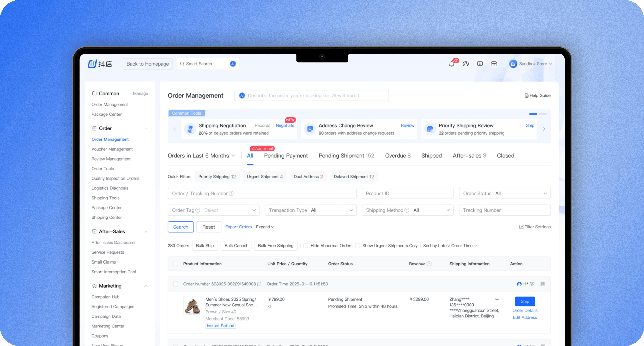This screenshot has height=346, width=644.
Task: Click the store shop icon in header
Action: coord(494,64)
